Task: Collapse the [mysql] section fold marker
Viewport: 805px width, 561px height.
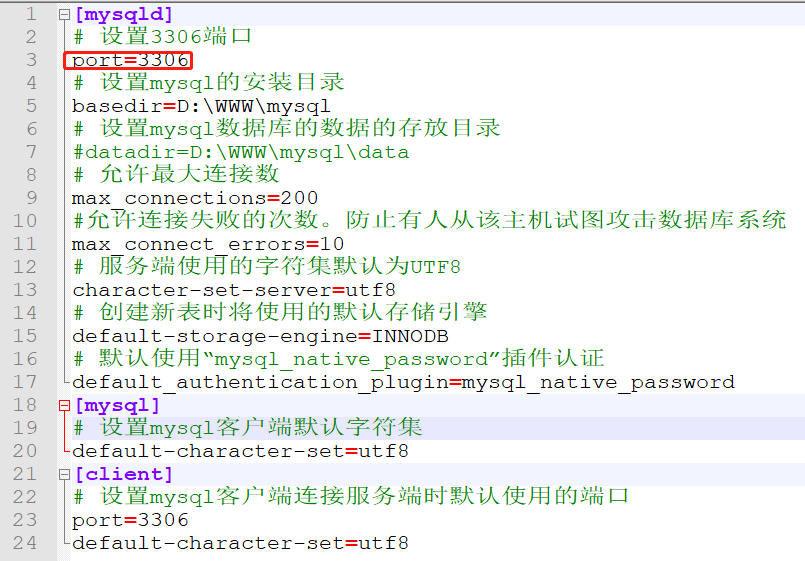Action: click(64, 406)
